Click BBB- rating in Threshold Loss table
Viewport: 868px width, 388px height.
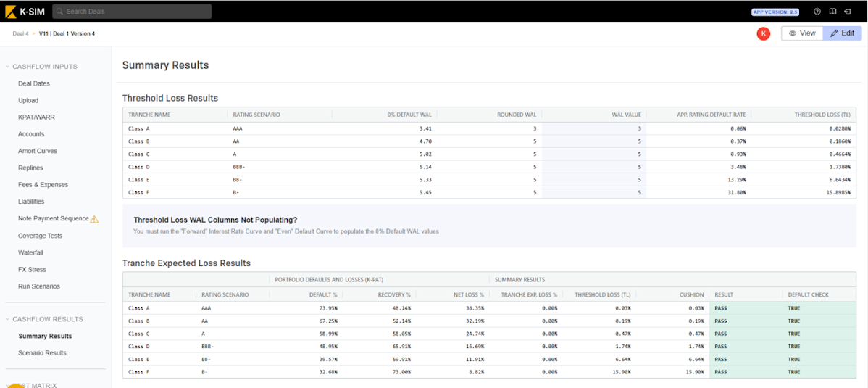[238, 167]
